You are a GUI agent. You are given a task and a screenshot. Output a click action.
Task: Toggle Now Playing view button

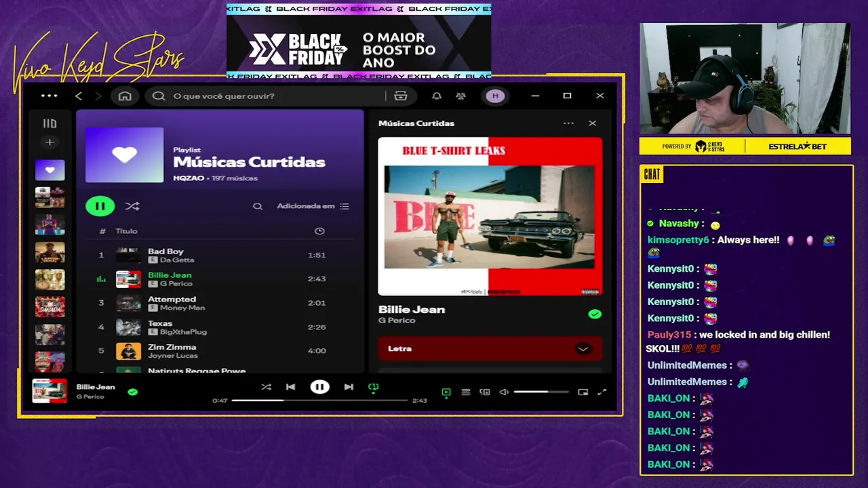point(446,392)
